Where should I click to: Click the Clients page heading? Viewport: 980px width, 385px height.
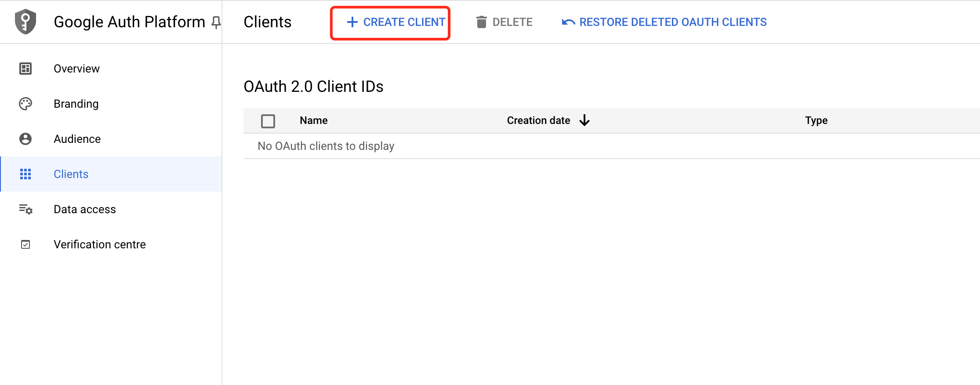267,22
